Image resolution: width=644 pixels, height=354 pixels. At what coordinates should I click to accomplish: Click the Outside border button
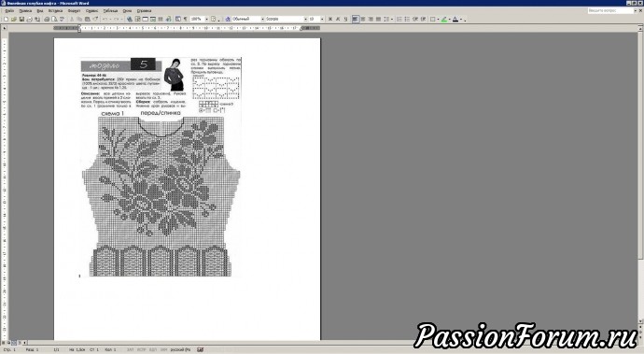tap(433, 19)
